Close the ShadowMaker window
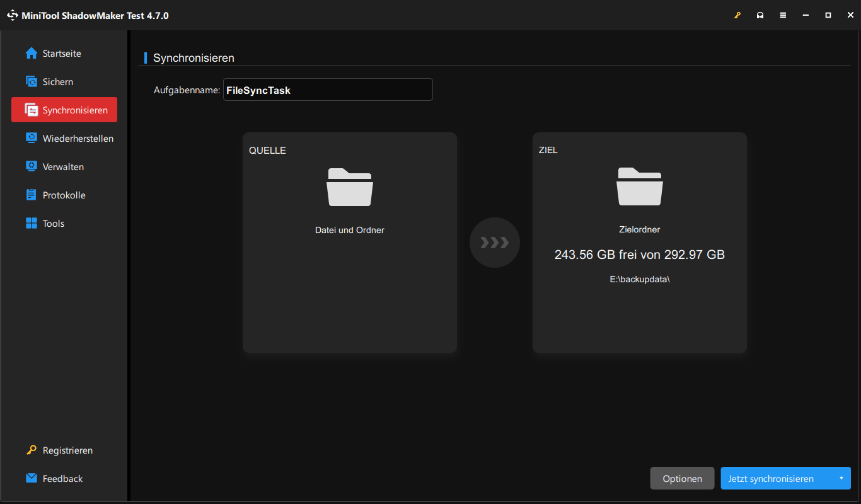The width and height of the screenshot is (861, 504). pos(850,15)
